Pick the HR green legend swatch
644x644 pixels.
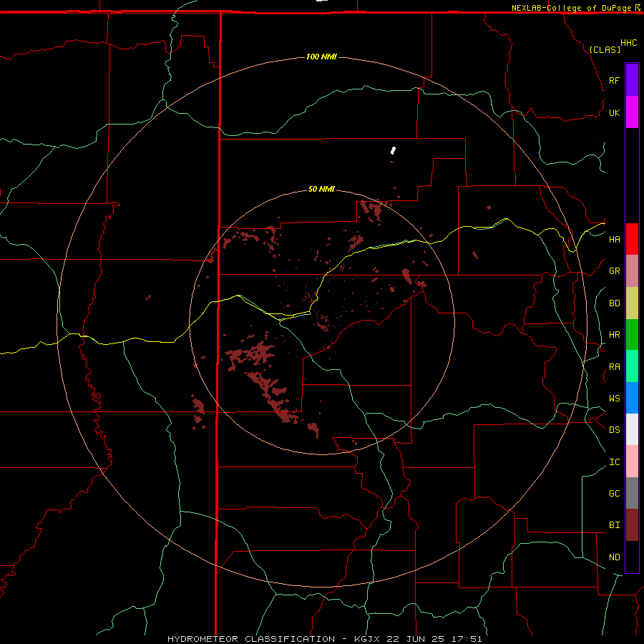click(x=632, y=335)
